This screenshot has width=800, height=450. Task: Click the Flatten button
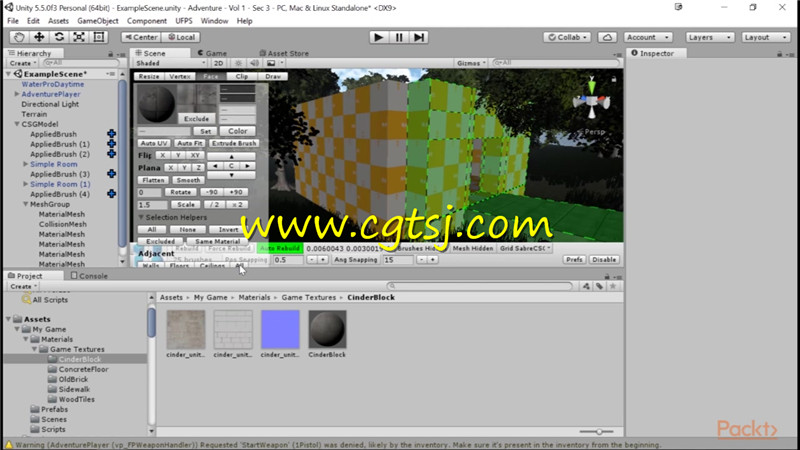pos(153,180)
